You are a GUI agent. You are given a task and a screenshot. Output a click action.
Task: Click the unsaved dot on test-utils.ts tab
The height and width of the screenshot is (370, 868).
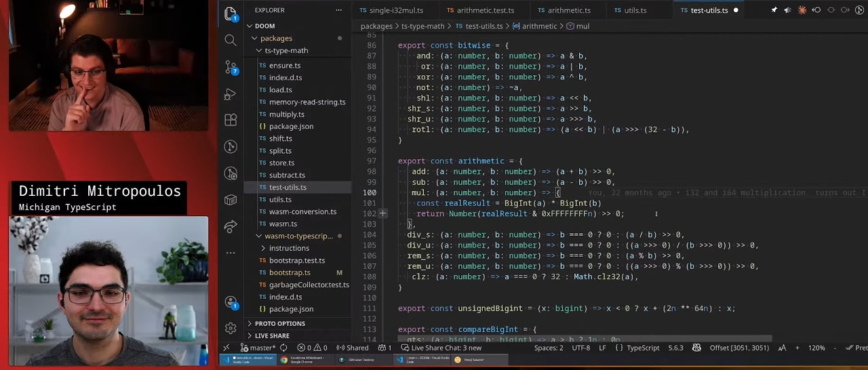point(736,10)
